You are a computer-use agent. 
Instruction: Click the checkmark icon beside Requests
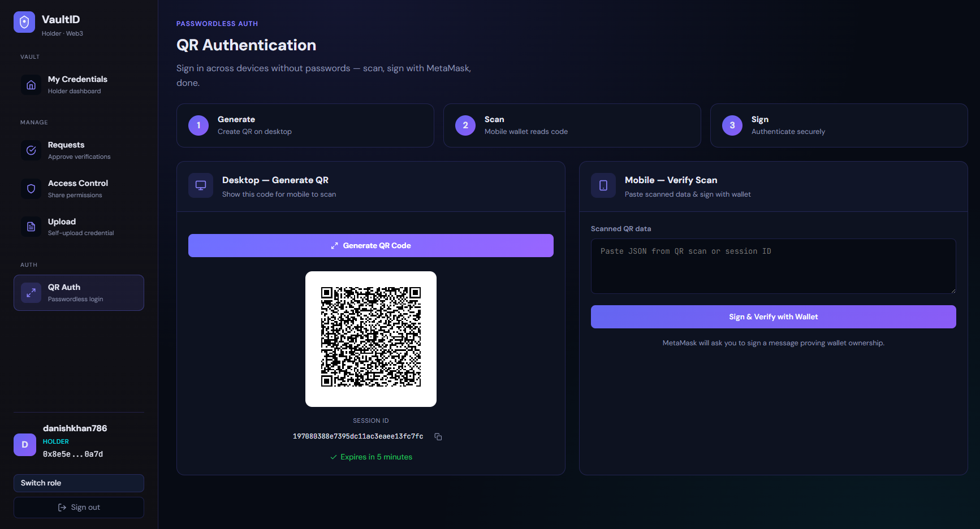31,150
